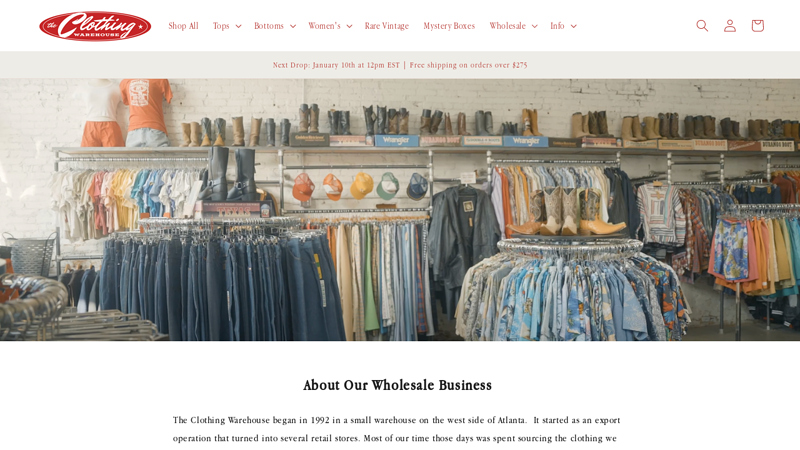Open the search magnifier icon
800x450 pixels.
702,26
